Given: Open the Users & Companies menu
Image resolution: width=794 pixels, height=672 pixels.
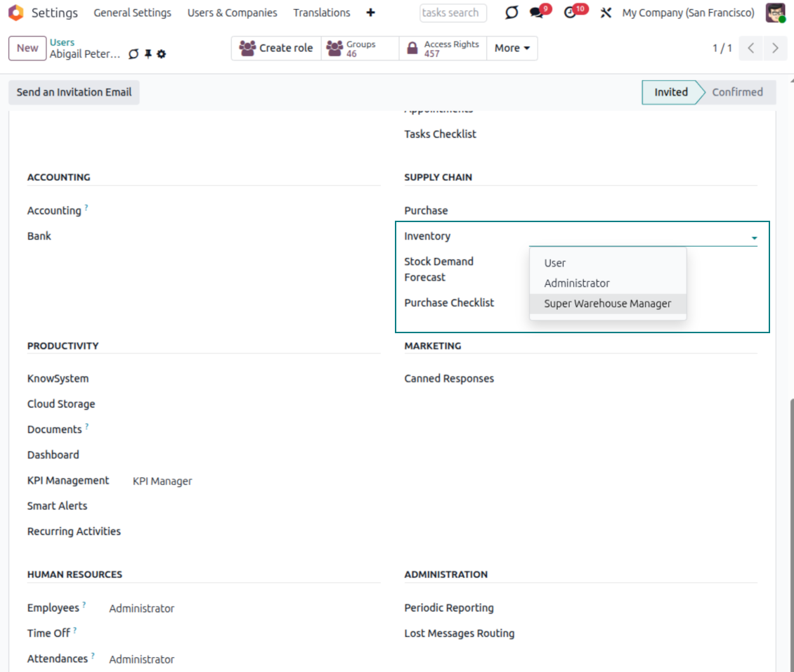Looking at the screenshot, I should 232,13.
